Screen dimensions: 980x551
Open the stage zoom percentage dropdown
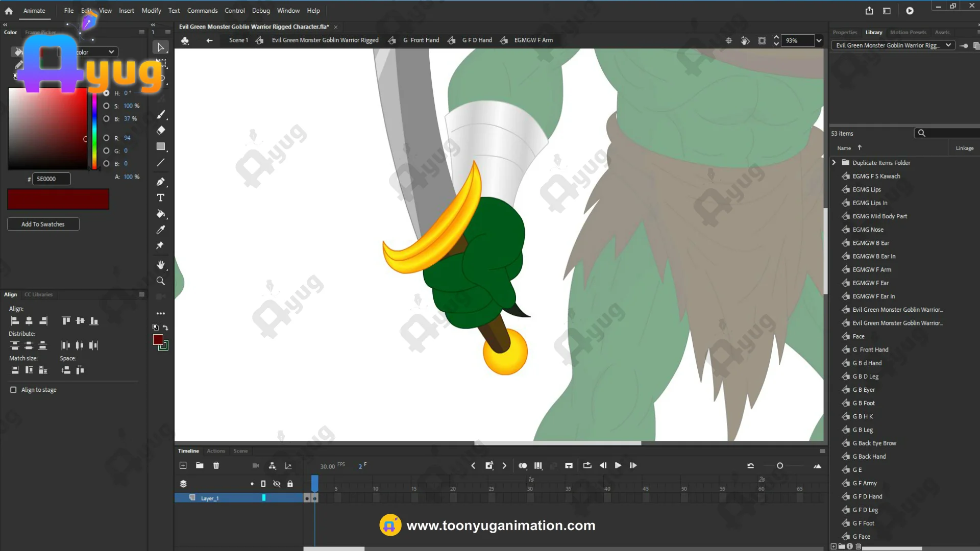819,40
